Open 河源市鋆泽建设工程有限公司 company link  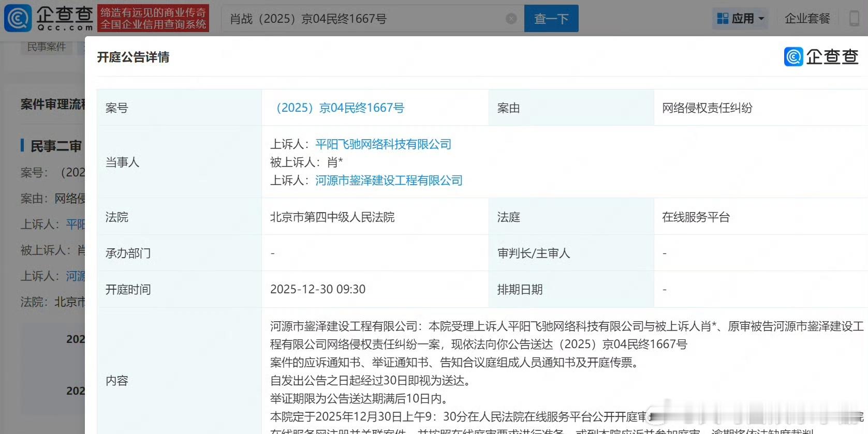[389, 181]
